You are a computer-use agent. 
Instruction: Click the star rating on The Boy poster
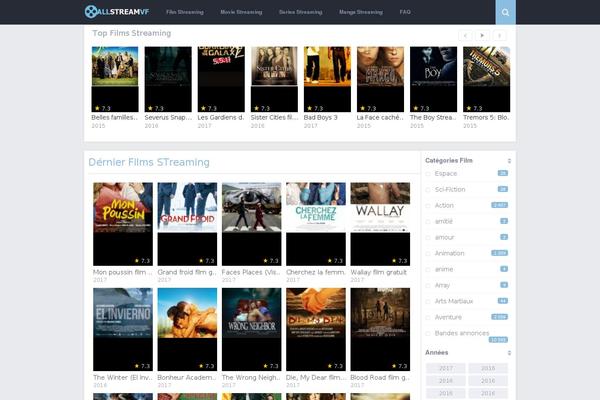[x=421, y=108]
